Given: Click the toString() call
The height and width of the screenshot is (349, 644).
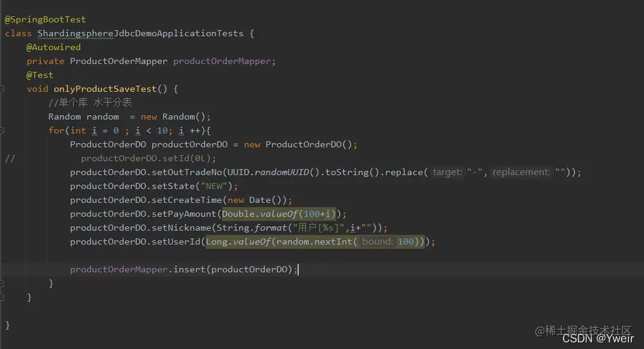Looking at the screenshot, I should click(352, 172).
